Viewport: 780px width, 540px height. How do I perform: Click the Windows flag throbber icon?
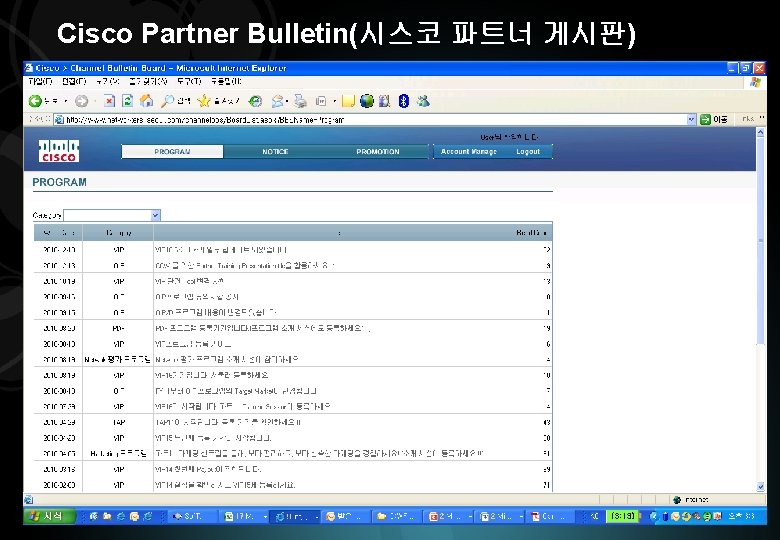point(755,83)
